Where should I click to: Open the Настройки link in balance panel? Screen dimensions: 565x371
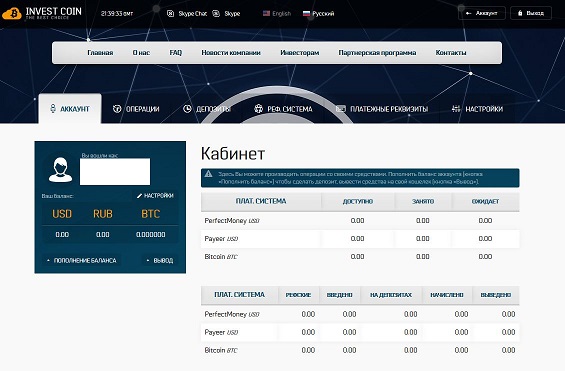point(155,196)
